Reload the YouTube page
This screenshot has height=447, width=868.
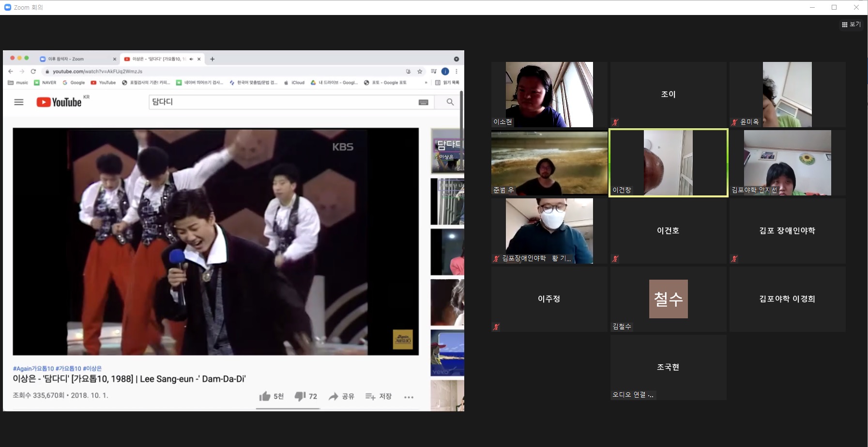tap(33, 72)
